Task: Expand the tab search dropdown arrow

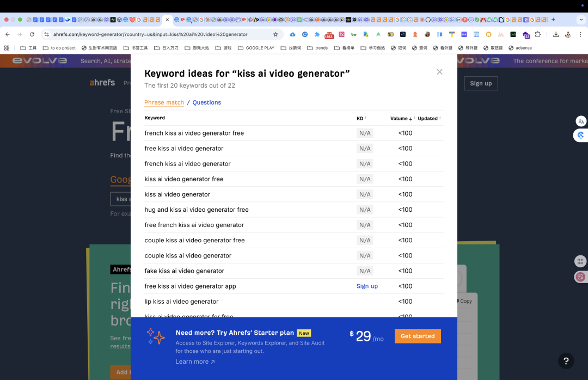Action: coord(581,20)
